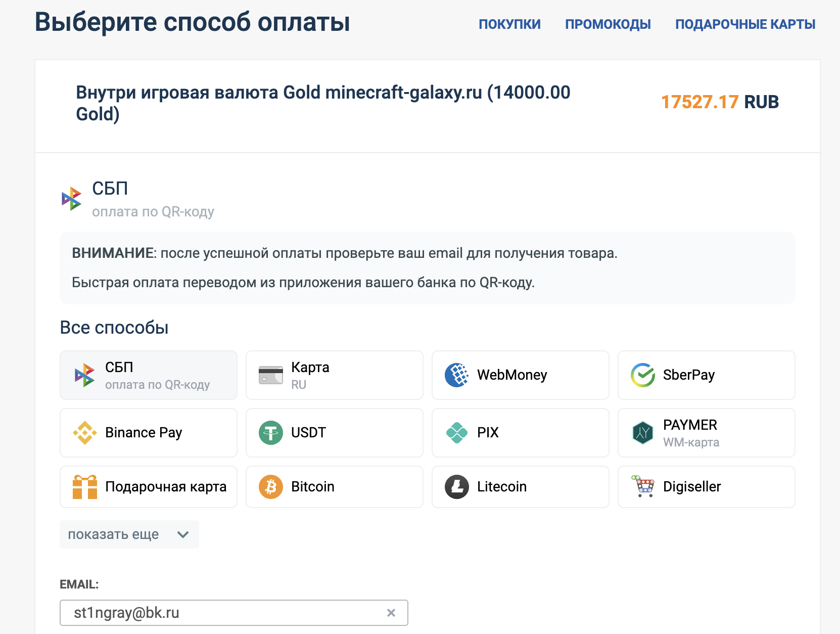
Task: Expand the показать еще payment list
Action: click(129, 534)
